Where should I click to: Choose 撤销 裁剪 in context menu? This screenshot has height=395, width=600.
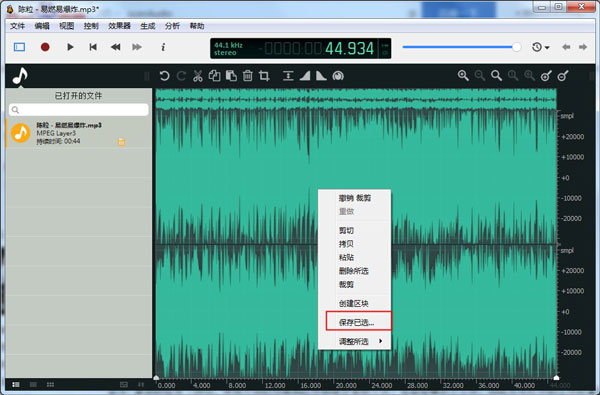click(x=355, y=198)
